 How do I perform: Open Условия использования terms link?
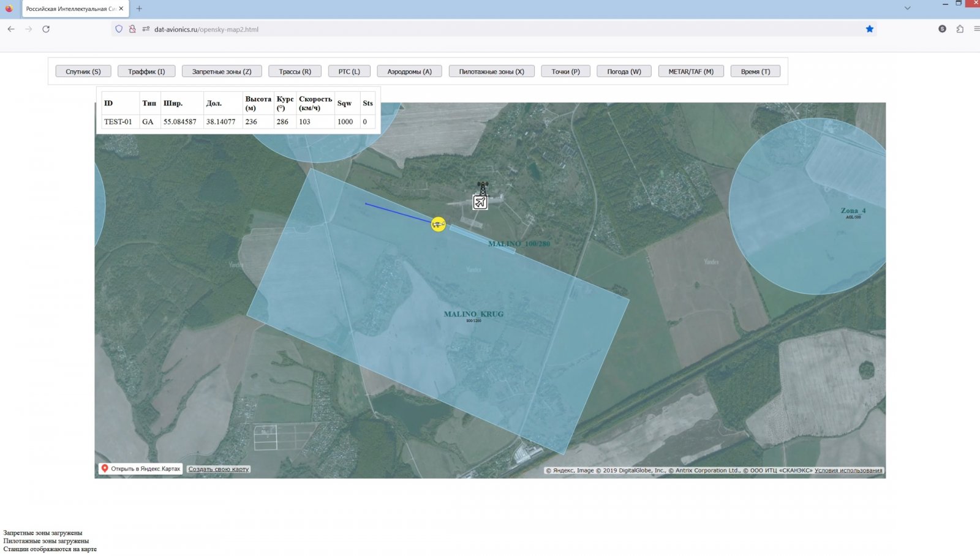848,471
